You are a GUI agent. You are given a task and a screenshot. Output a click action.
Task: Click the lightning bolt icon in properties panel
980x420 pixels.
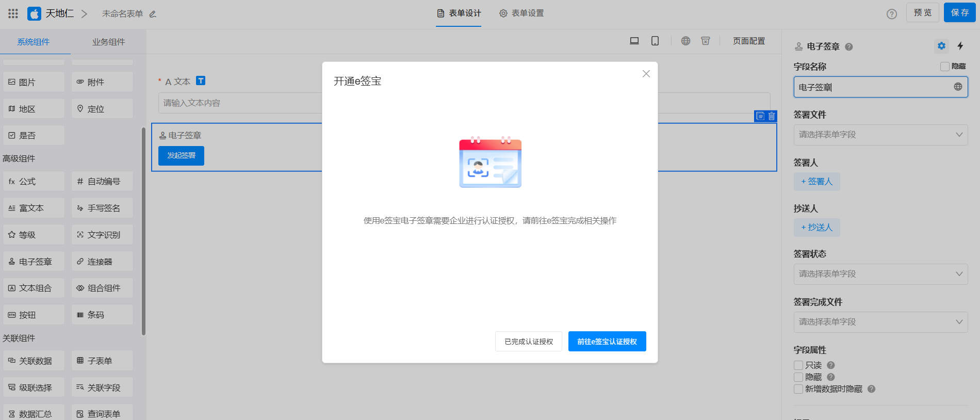960,46
